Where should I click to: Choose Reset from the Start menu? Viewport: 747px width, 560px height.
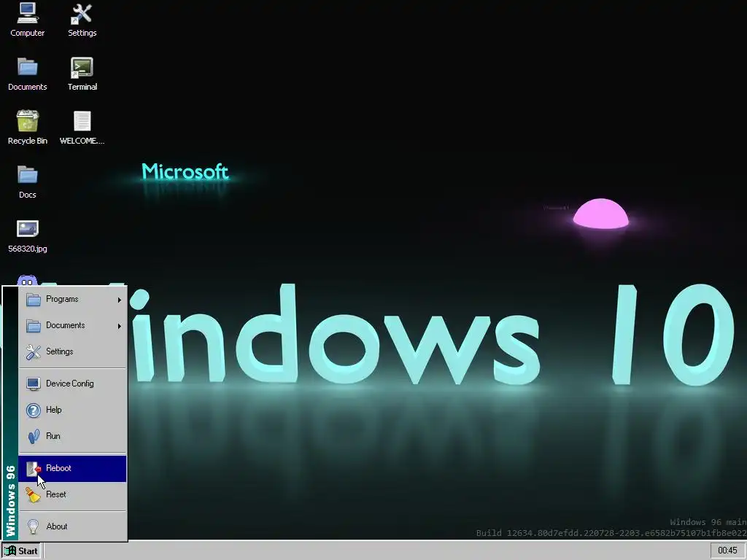pos(72,495)
